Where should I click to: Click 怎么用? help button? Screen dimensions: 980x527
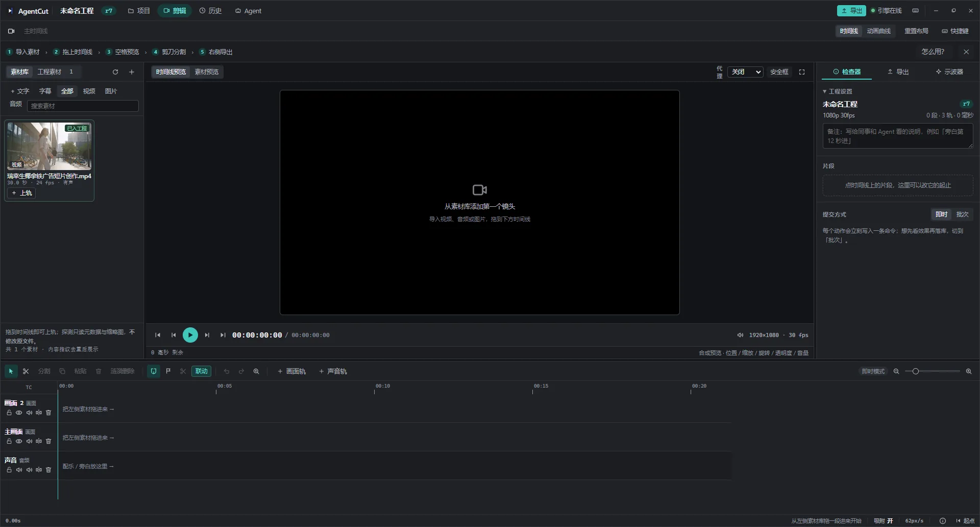(x=933, y=52)
